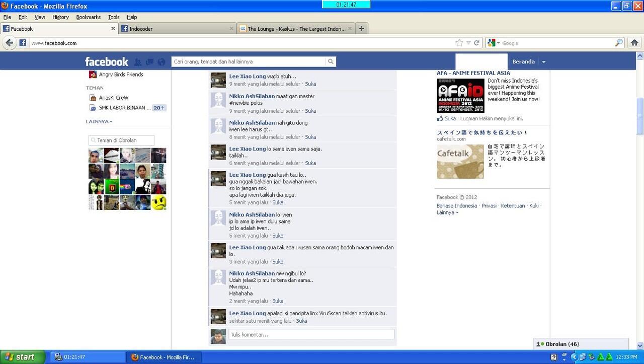644x364 pixels.
Task: Click Suka under the VirusScan comment
Action: [301, 321]
